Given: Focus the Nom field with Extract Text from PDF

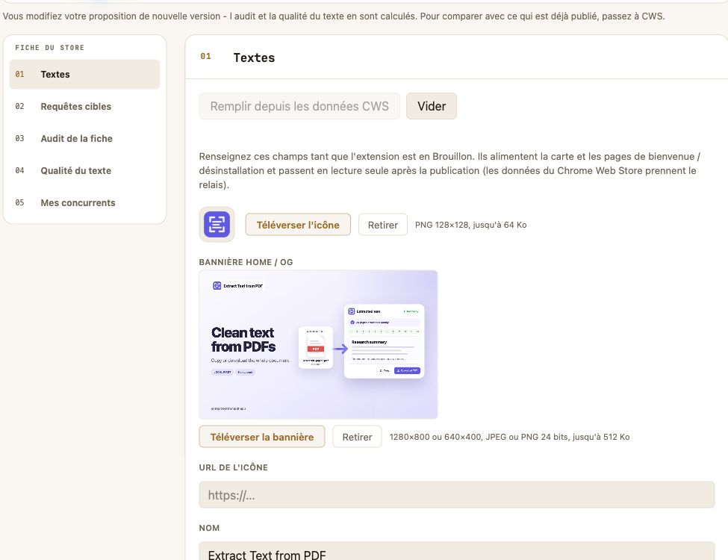Looking at the screenshot, I should coord(457,552).
